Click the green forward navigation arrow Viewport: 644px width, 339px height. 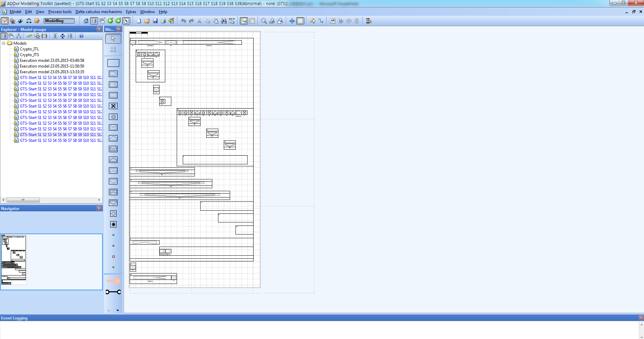pos(118,21)
